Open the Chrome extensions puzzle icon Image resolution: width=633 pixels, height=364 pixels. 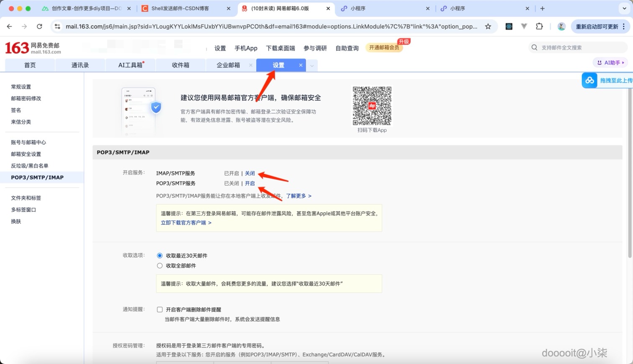pyautogui.click(x=540, y=26)
